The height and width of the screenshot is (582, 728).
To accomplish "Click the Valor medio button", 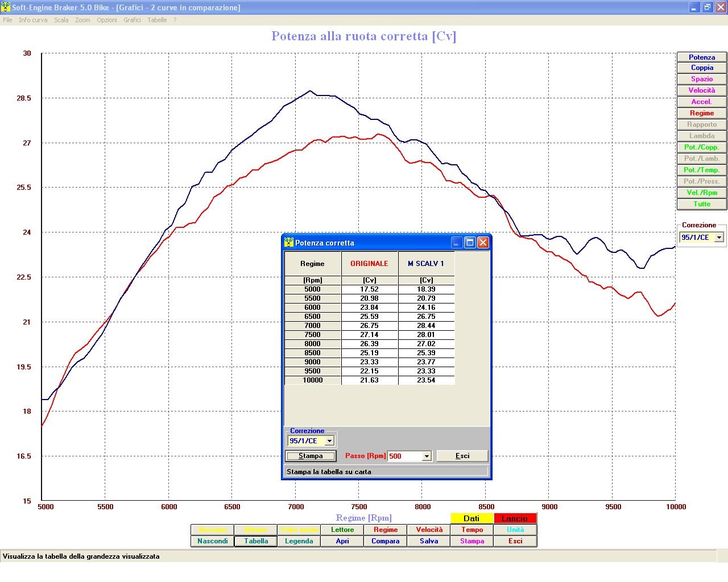I will [x=299, y=530].
